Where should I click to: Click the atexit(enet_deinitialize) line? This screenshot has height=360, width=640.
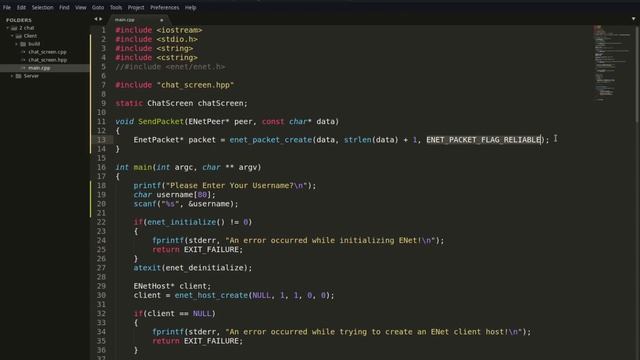pos(193,268)
